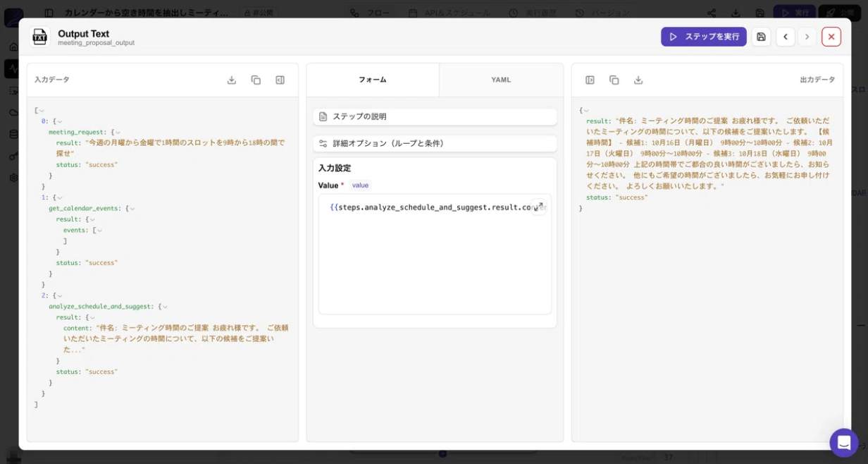
Task: Run the step with ステップを実行
Action: point(704,37)
